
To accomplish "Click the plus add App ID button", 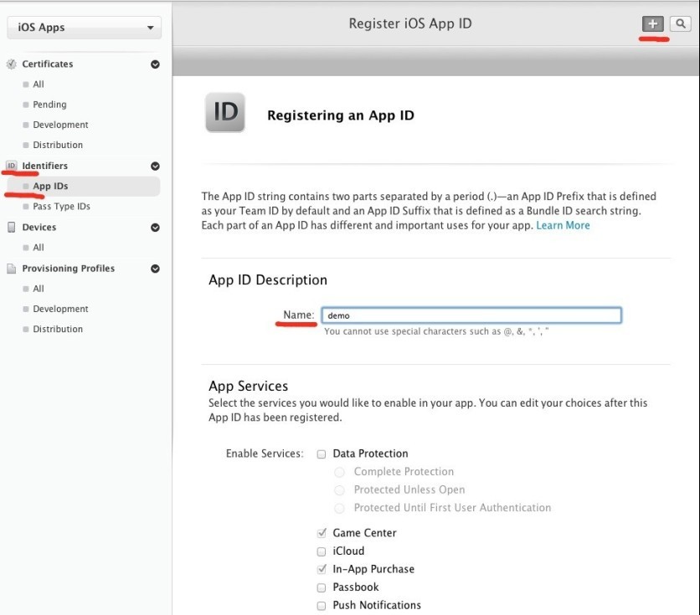I will [x=652, y=23].
